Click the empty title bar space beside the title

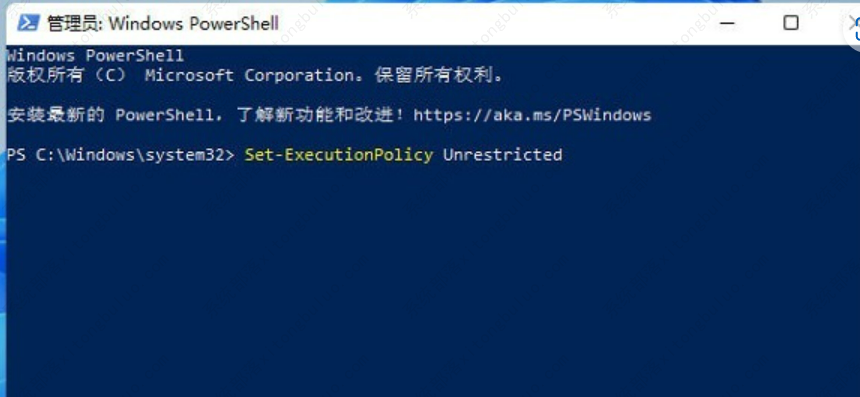(494, 23)
